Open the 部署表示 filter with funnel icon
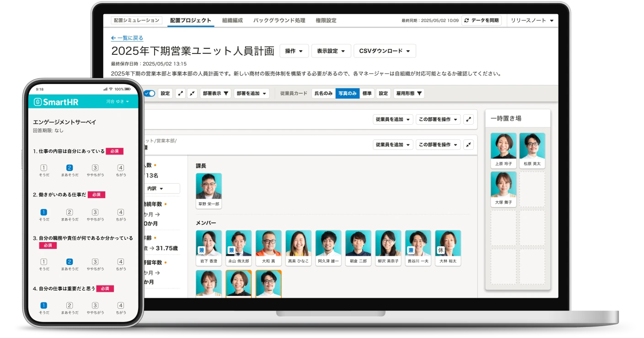This screenshot has height=338, width=644. [215, 94]
